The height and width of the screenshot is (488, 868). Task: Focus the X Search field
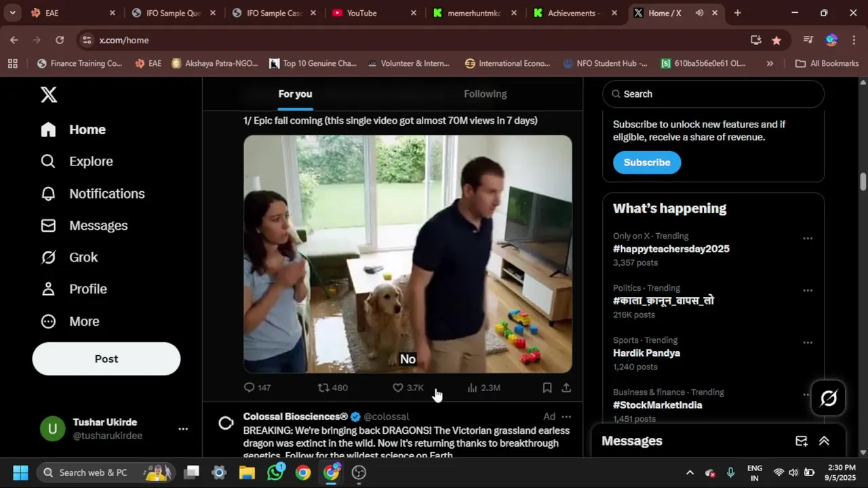[x=713, y=94]
